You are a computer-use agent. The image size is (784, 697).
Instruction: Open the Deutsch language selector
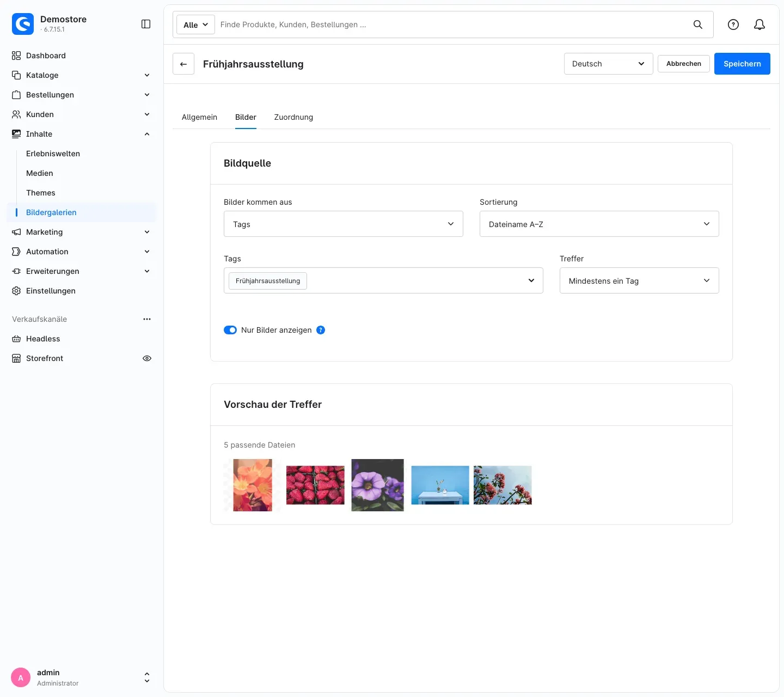(x=609, y=64)
